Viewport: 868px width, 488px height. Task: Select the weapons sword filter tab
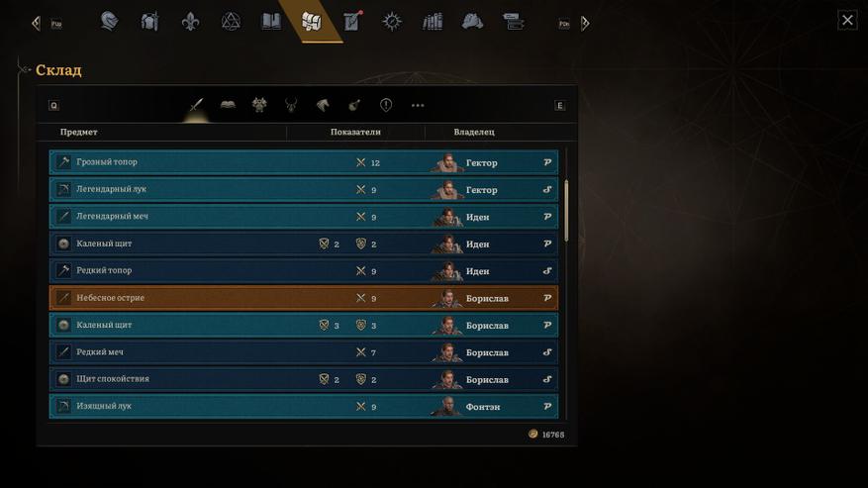[x=196, y=105]
